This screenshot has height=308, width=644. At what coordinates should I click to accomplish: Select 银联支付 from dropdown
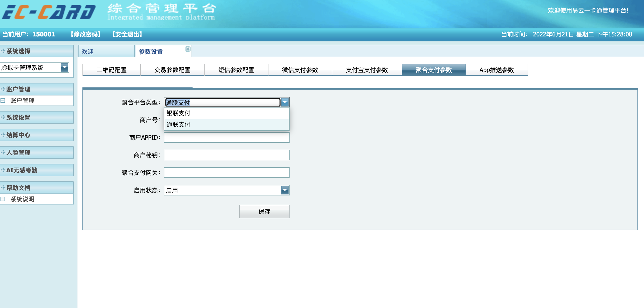click(x=226, y=113)
